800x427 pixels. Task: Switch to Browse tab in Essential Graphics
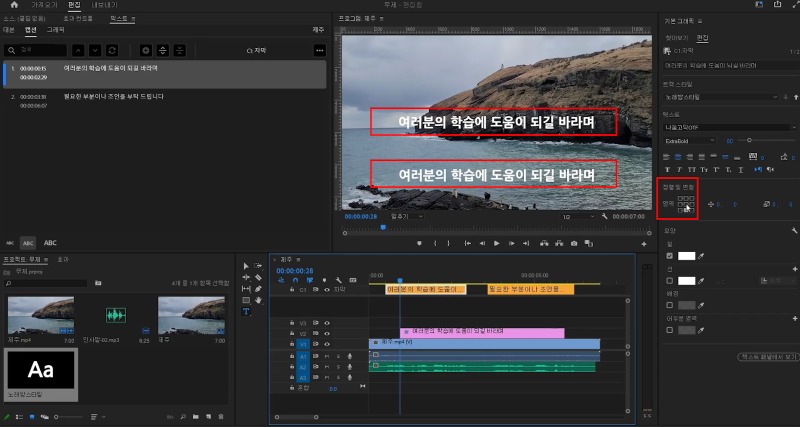point(677,38)
